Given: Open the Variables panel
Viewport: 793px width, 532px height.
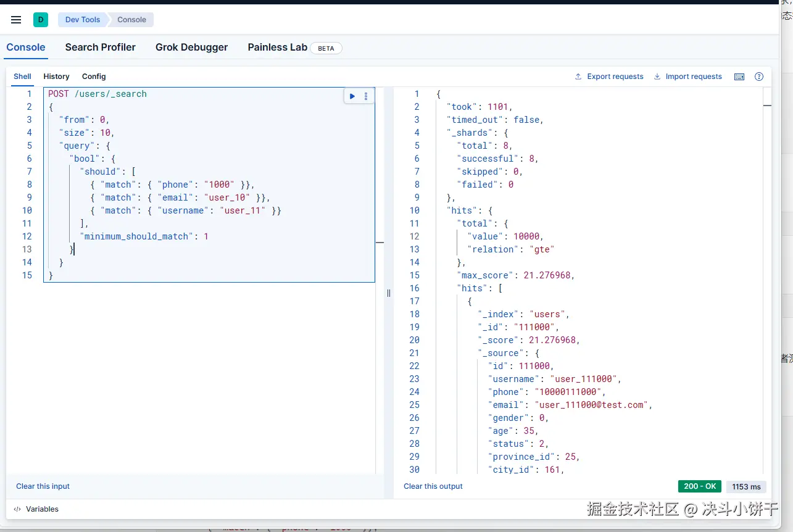Looking at the screenshot, I should coord(36,509).
